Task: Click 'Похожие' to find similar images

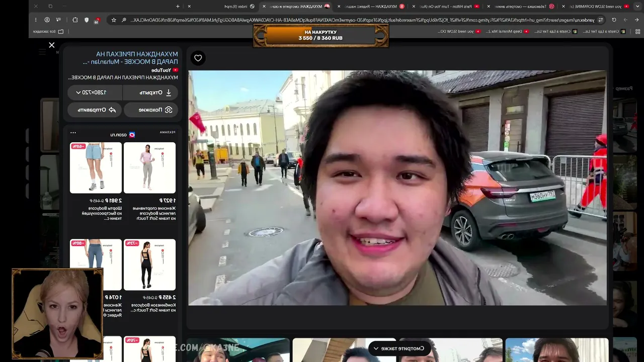Action: click(x=151, y=110)
